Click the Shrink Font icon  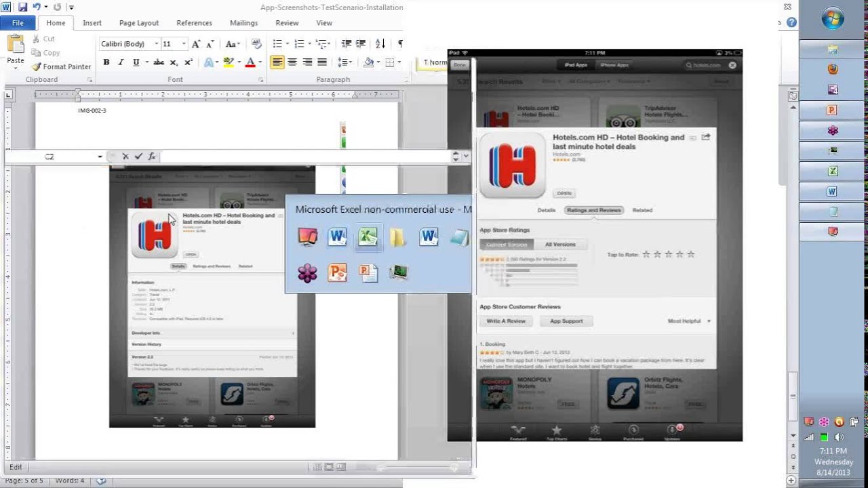pos(211,44)
